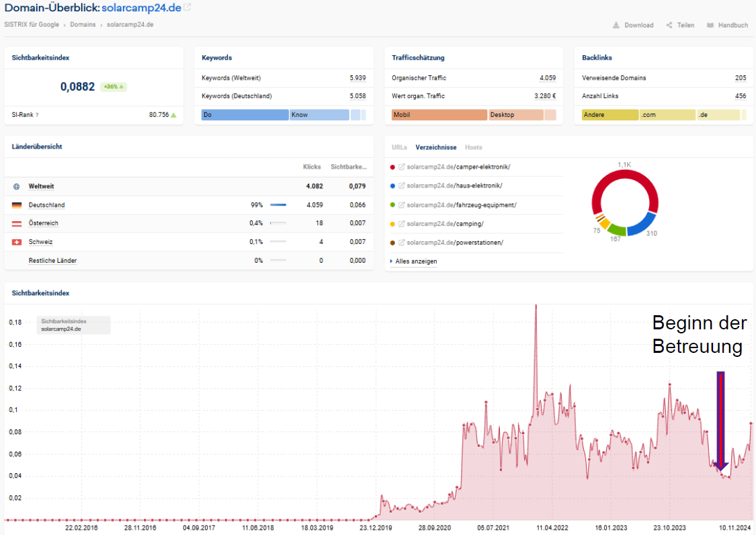Expand the Alles anzeigen list

[415, 261]
